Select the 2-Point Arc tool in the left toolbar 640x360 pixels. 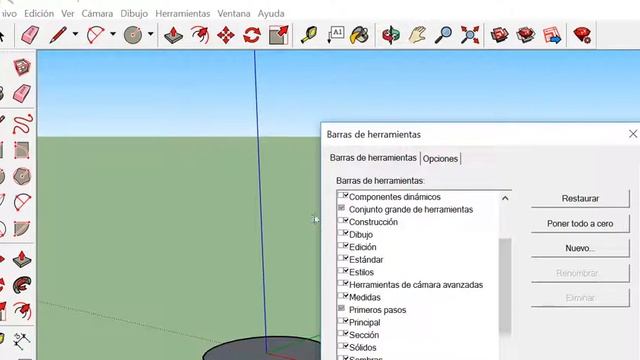coord(22,202)
